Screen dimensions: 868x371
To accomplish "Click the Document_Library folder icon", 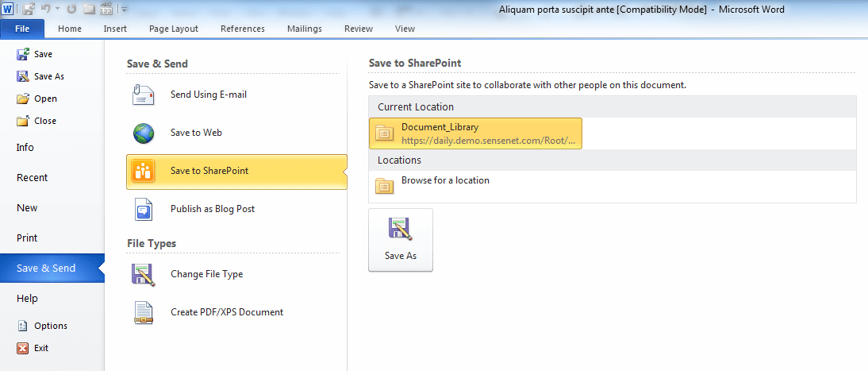I will tap(384, 133).
